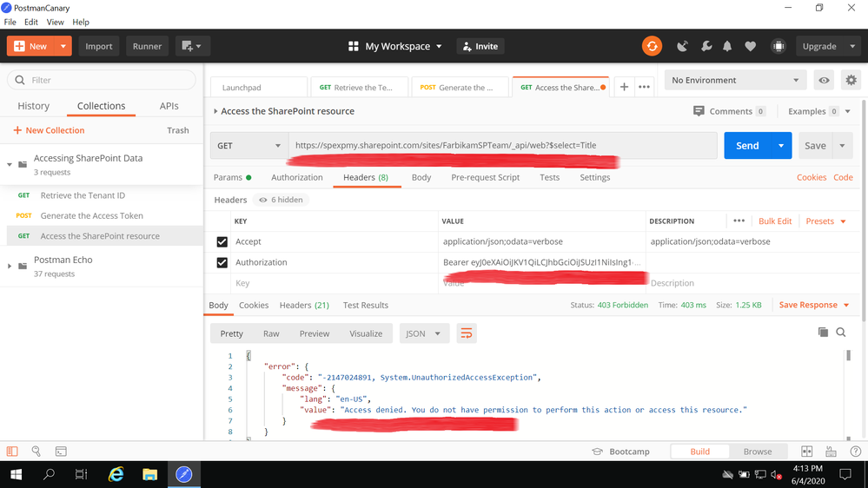Viewport: 868px width, 488px height.
Task: Add a new request tab
Action: point(624,87)
